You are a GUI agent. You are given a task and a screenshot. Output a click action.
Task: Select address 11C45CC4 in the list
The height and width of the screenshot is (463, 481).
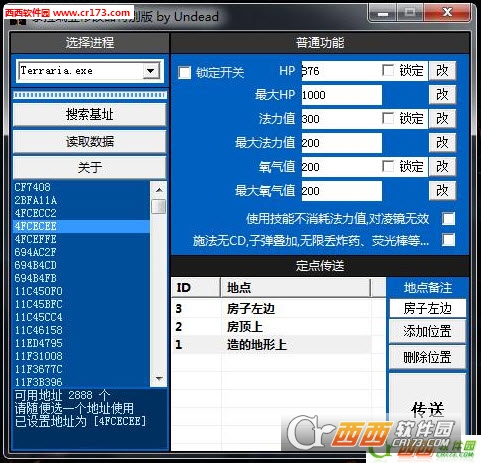81,317
